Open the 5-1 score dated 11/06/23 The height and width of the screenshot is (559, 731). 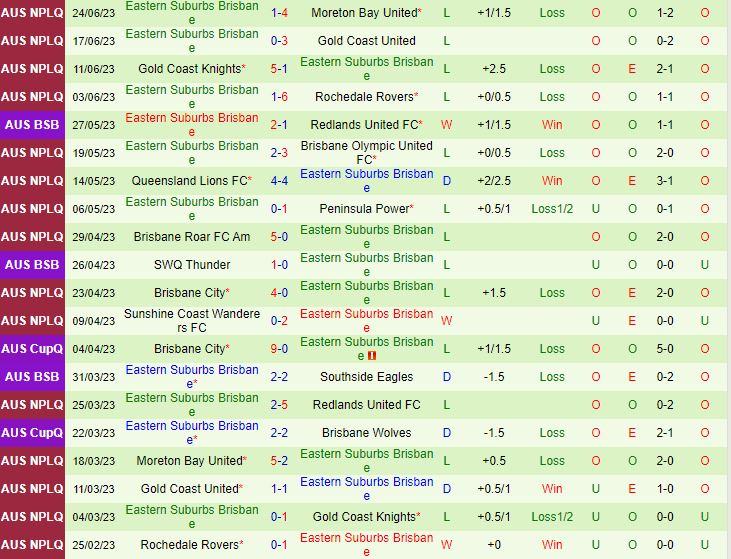pos(279,69)
